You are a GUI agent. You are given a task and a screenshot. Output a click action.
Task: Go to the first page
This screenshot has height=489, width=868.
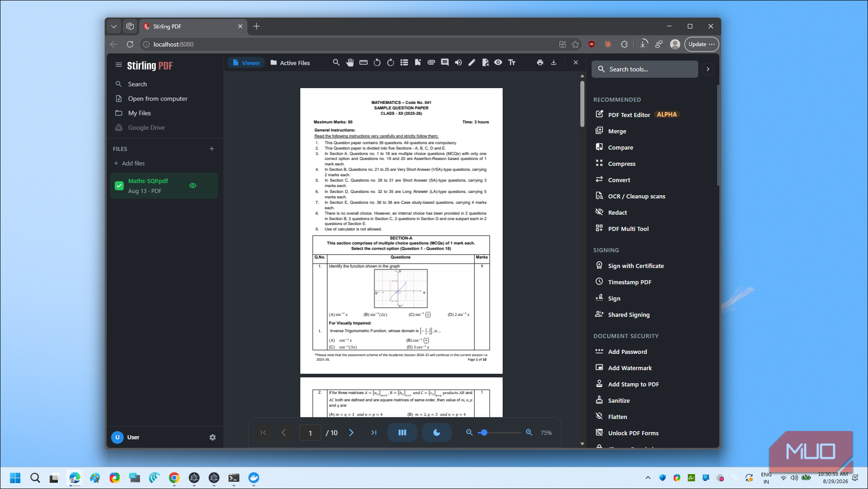263,433
